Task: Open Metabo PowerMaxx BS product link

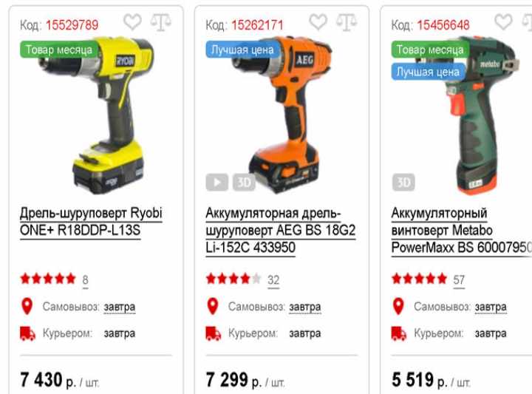Action: 461,231
